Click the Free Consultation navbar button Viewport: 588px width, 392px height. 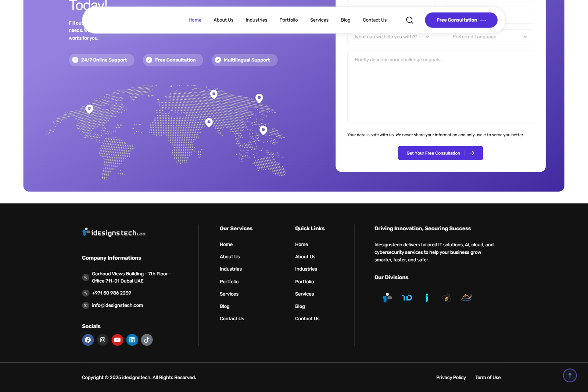tap(461, 20)
